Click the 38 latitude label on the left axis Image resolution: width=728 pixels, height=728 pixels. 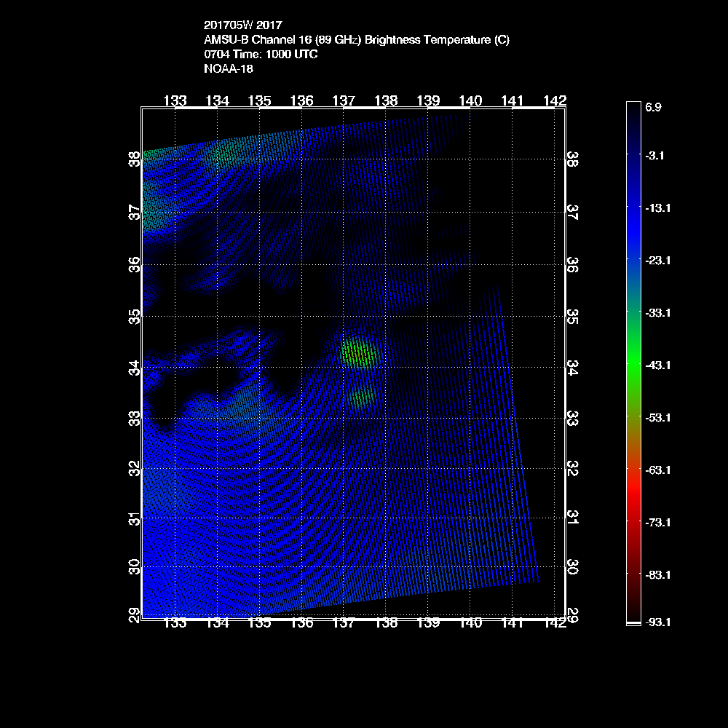click(134, 159)
